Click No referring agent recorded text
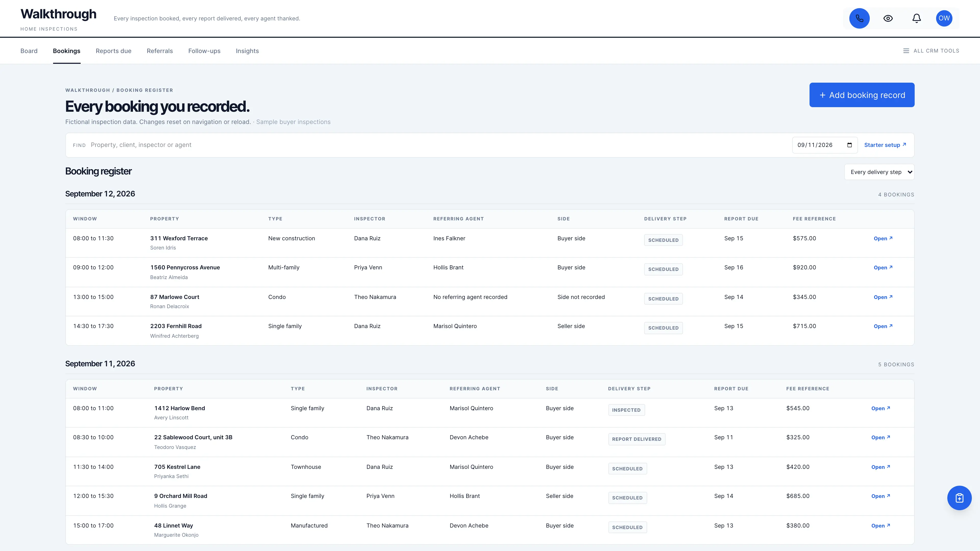Image resolution: width=980 pixels, height=551 pixels. pyautogui.click(x=470, y=297)
